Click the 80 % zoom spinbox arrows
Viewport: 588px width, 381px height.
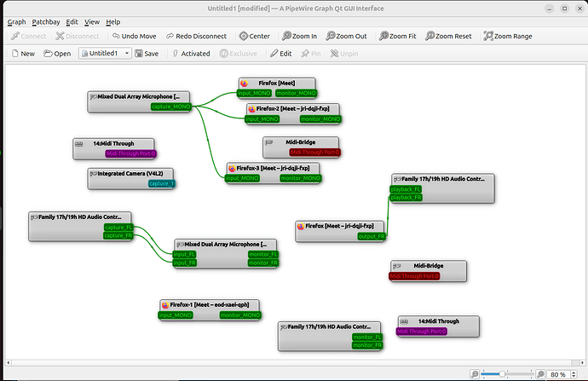click(574, 374)
